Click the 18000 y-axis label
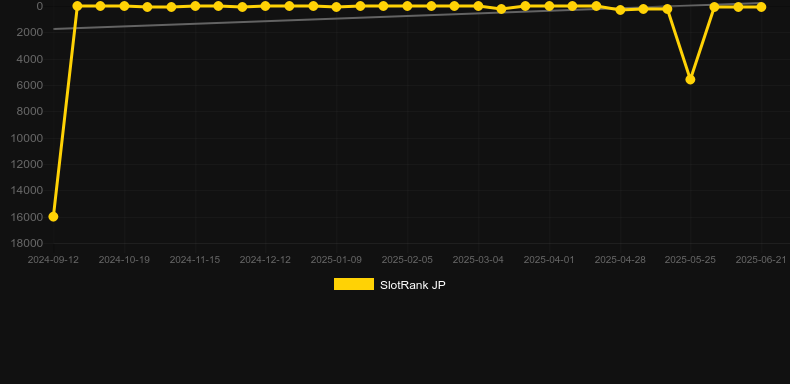Screen dimensions: 790x384 pos(30,243)
